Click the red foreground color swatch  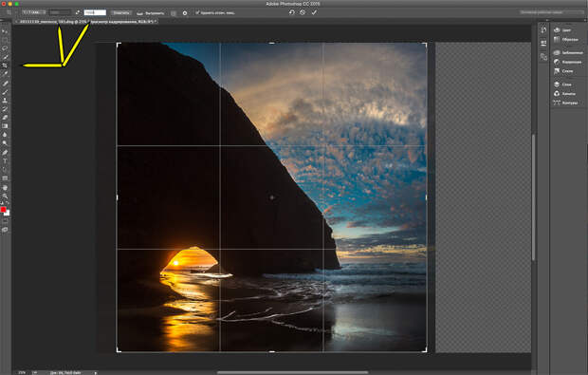coord(3,210)
